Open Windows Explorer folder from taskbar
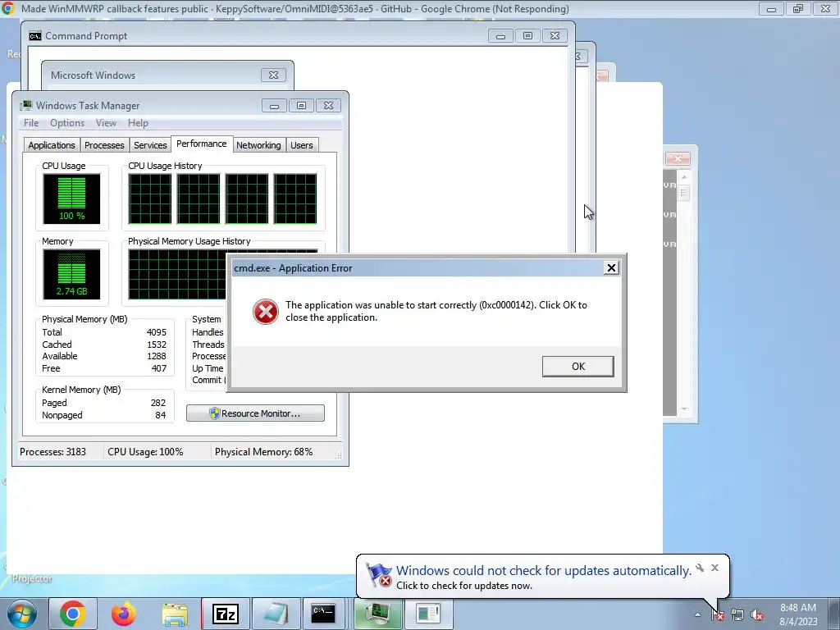Screen dimensions: 840x630 (x=175, y=614)
